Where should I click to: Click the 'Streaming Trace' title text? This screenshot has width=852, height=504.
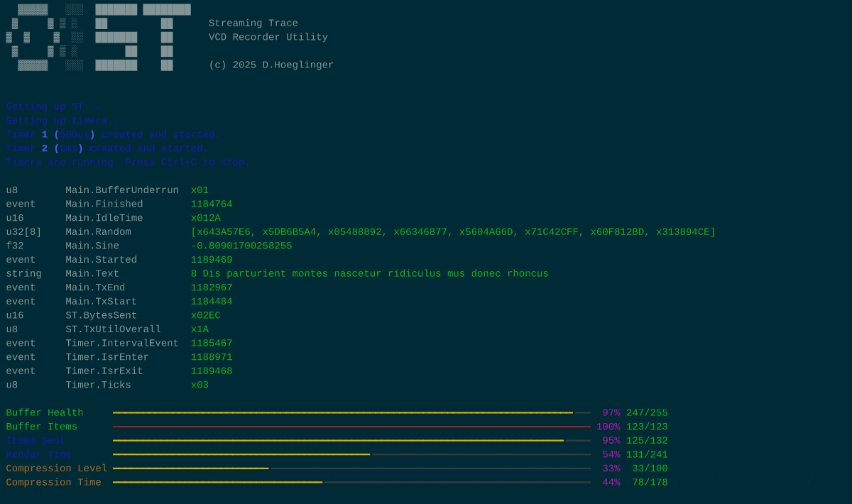click(x=253, y=23)
